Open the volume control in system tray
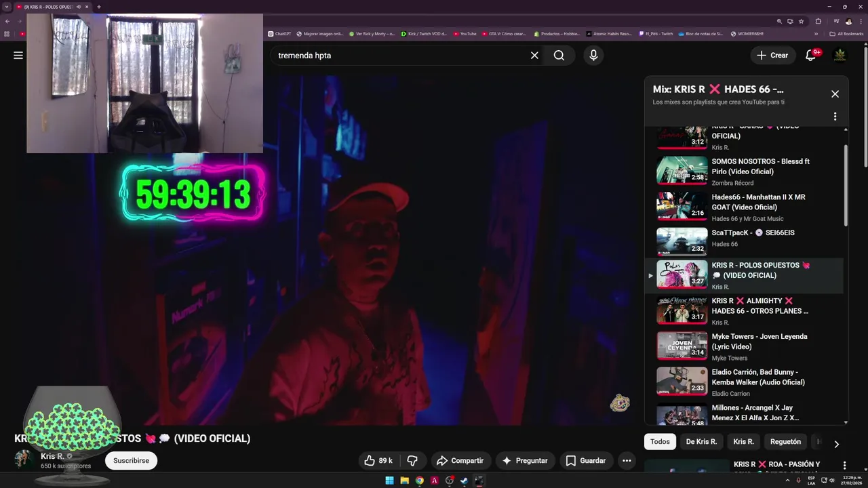 tap(831, 481)
